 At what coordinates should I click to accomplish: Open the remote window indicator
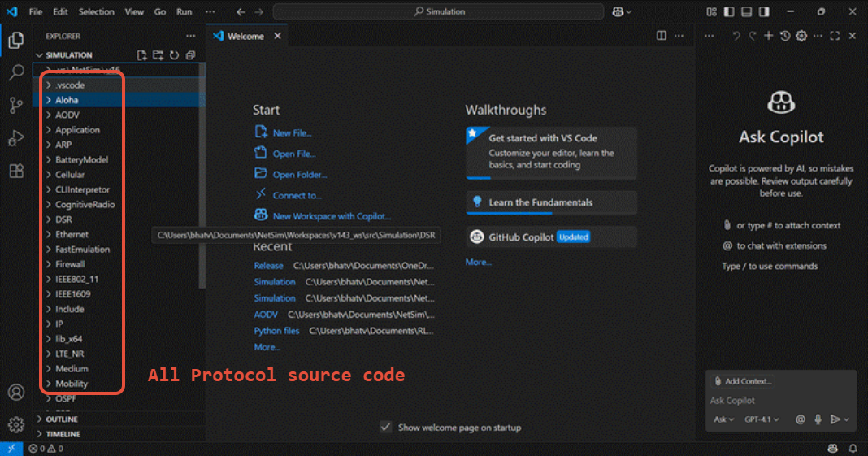coord(11,448)
